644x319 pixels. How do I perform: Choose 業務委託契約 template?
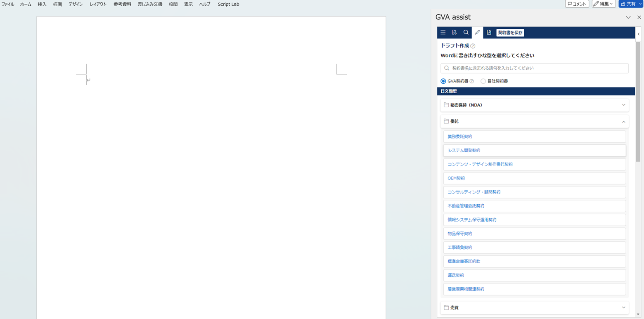pos(535,137)
